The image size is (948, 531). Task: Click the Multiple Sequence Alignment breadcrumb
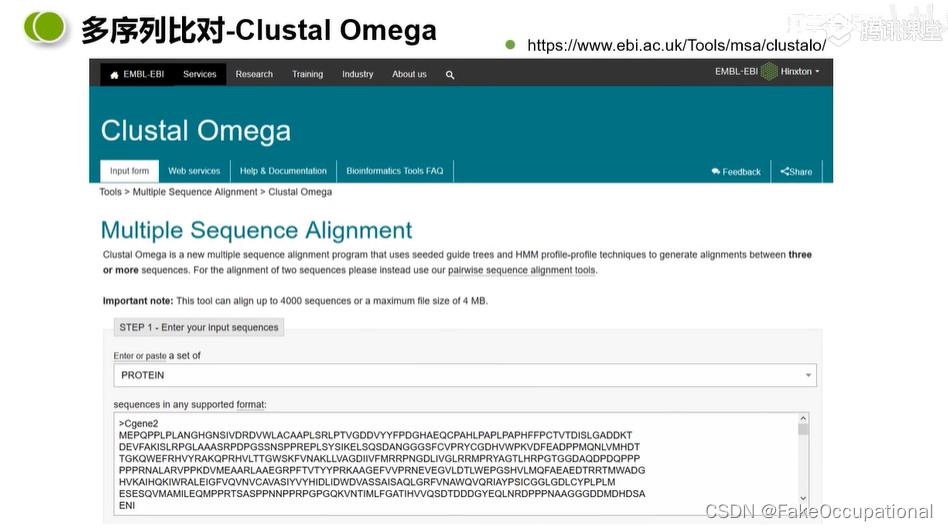(x=195, y=192)
